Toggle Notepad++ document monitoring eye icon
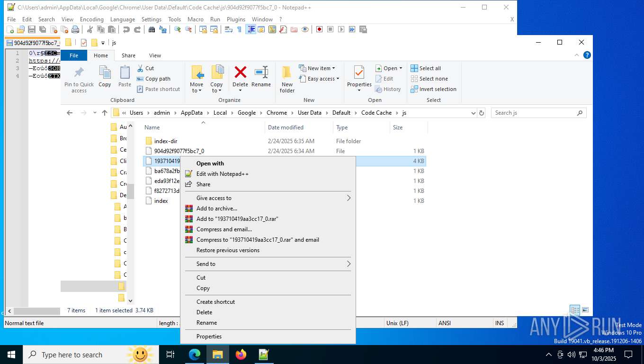Image resolution: width=644 pixels, height=364 pixels. pyautogui.click(x=305, y=29)
